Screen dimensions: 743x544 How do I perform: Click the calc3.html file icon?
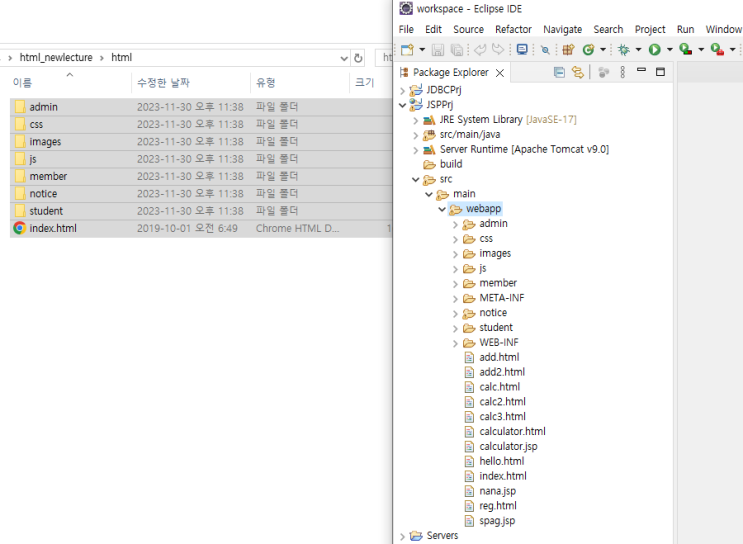click(x=469, y=417)
